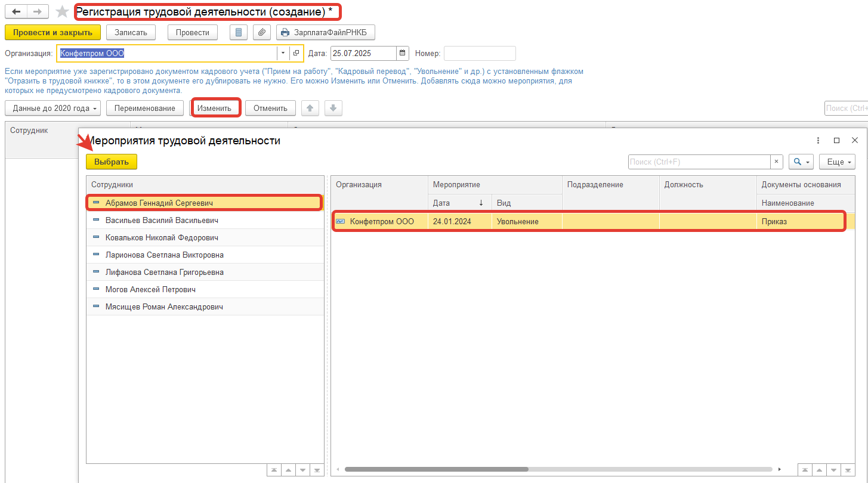
Task: Click the yellow Выбрать button
Action: (x=111, y=162)
